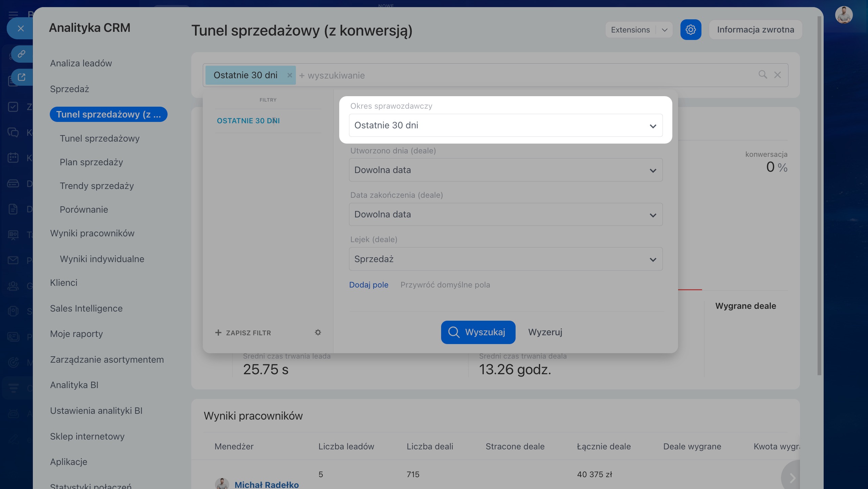Image resolution: width=868 pixels, height=489 pixels.
Task: Close the slider panel with X button
Action: pyautogui.click(x=21, y=28)
